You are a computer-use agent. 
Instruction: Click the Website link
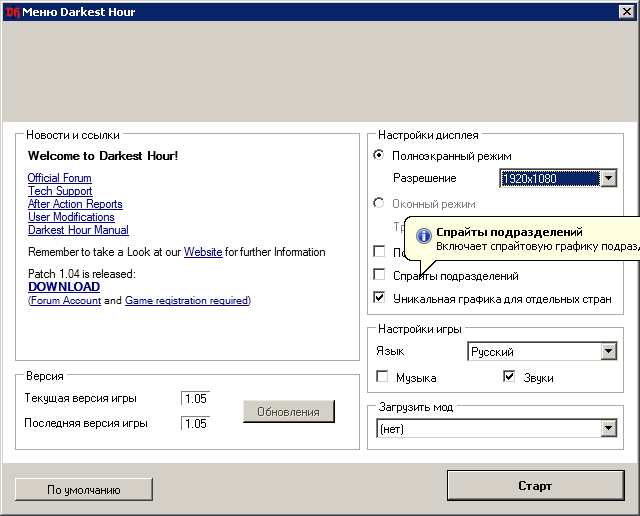point(203,252)
